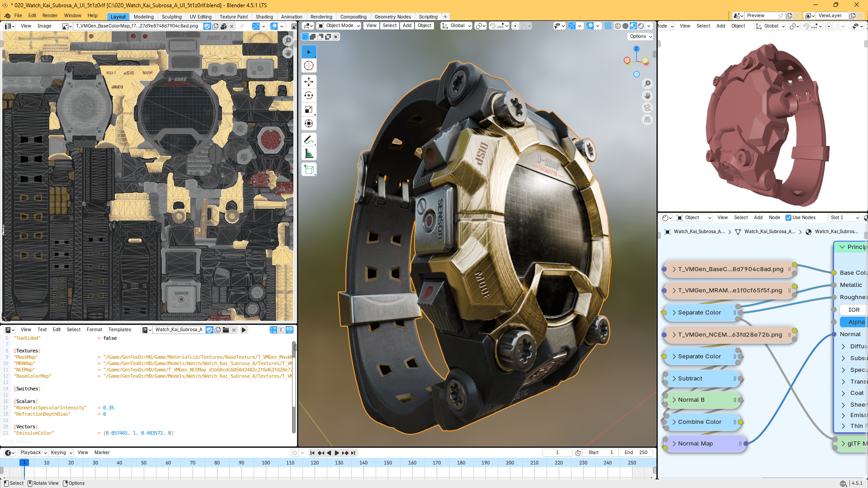The image size is (868, 488).
Task: Toggle word wrap in text editor
Action: pyautogui.click(x=282, y=330)
